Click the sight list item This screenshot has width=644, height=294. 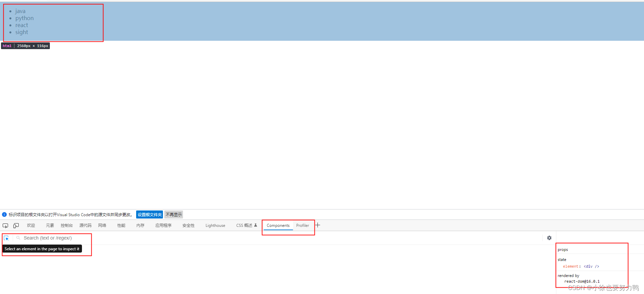click(22, 32)
